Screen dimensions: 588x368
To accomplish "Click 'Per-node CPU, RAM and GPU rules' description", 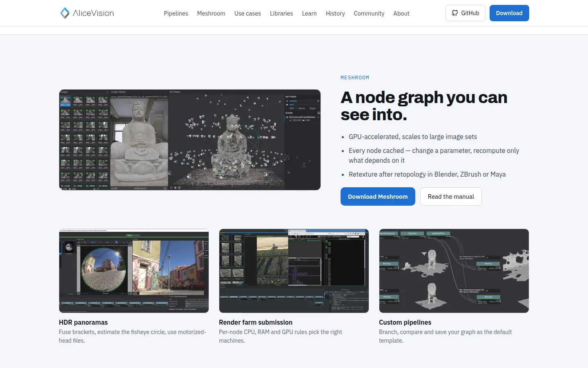I will (281, 336).
